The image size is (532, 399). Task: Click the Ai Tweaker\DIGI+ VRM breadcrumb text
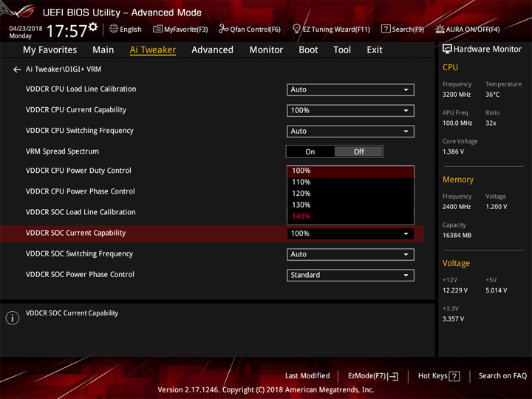64,69
